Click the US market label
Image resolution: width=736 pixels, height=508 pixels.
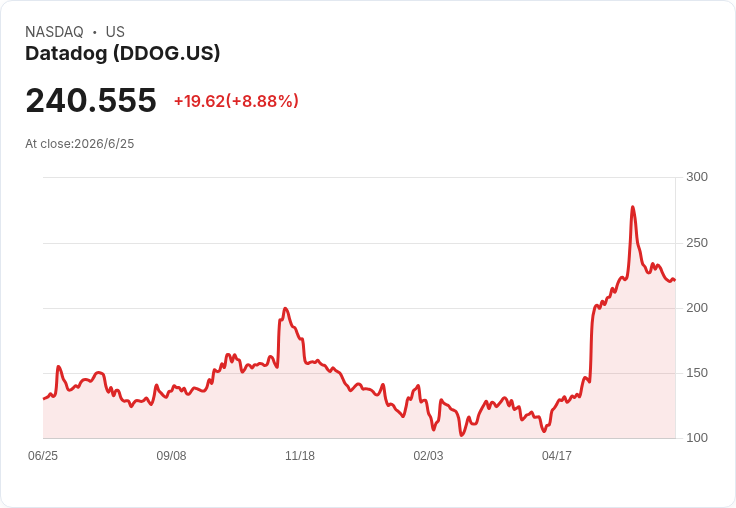point(115,31)
